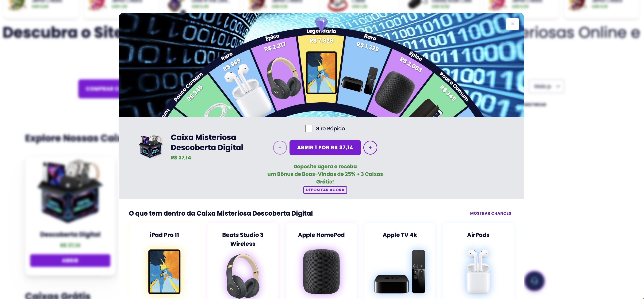644x299 pixels.
Task: Open the MOSTRAR CHANCES link
Action: pyautogui.click(x=490, y=213)
